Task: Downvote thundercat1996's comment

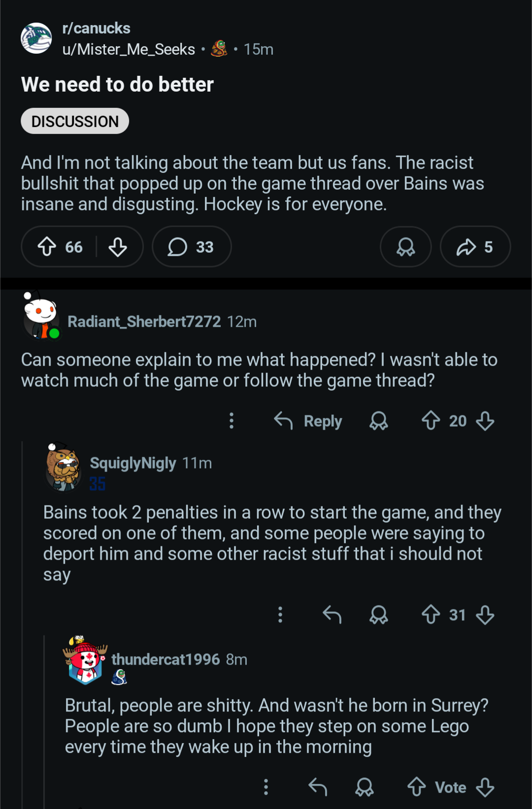Action: 485,787
